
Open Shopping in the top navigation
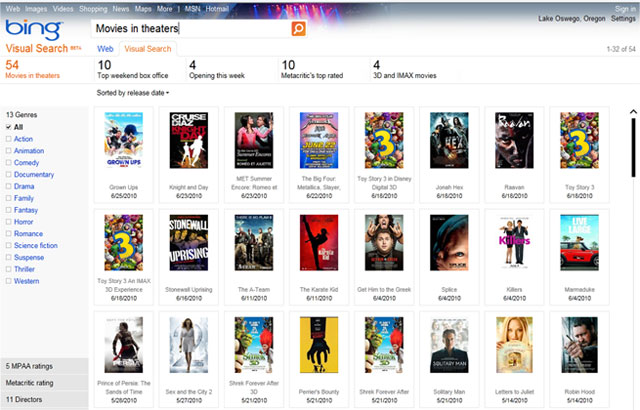(x=93, y=9)
